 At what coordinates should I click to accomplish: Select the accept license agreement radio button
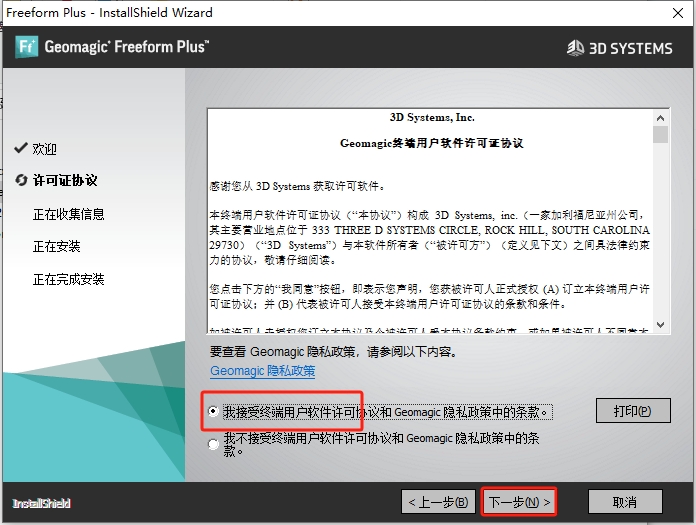[x=214, y=411]
